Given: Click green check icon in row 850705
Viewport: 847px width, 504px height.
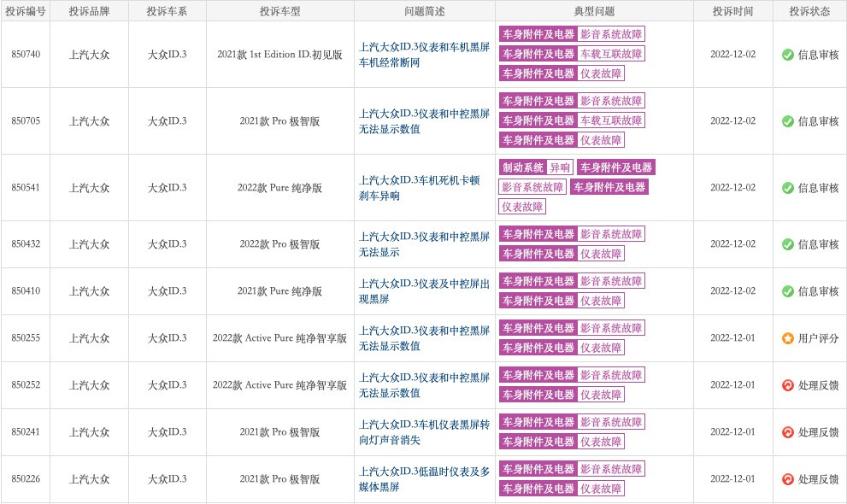Looking at the screenshot, I should 787,121.
